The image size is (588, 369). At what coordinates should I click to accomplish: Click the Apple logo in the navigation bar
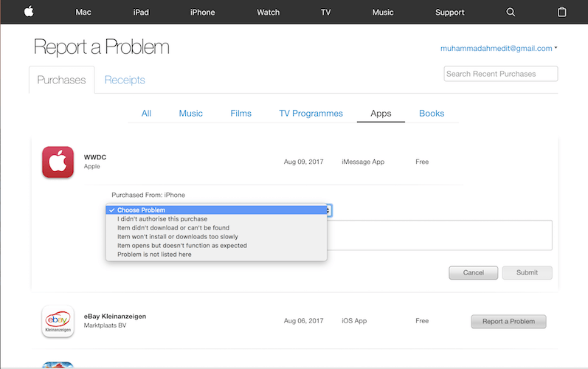29,12
